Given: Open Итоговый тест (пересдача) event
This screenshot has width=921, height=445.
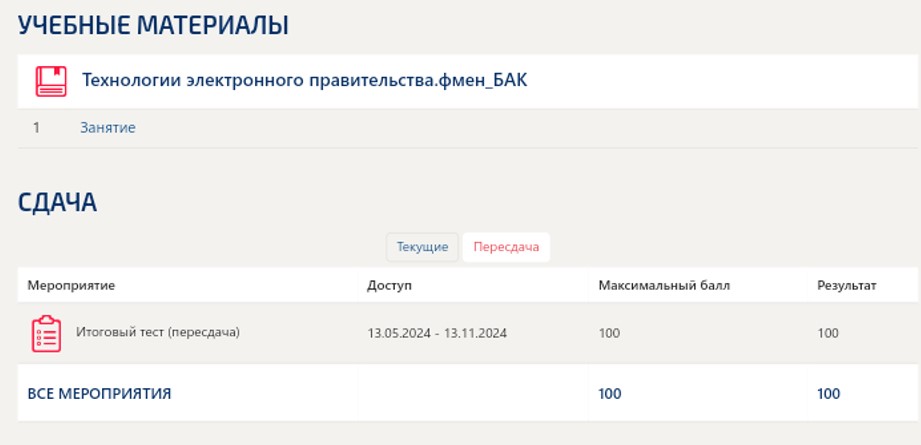Looking at the screenshot, I should tap(158, 331).
